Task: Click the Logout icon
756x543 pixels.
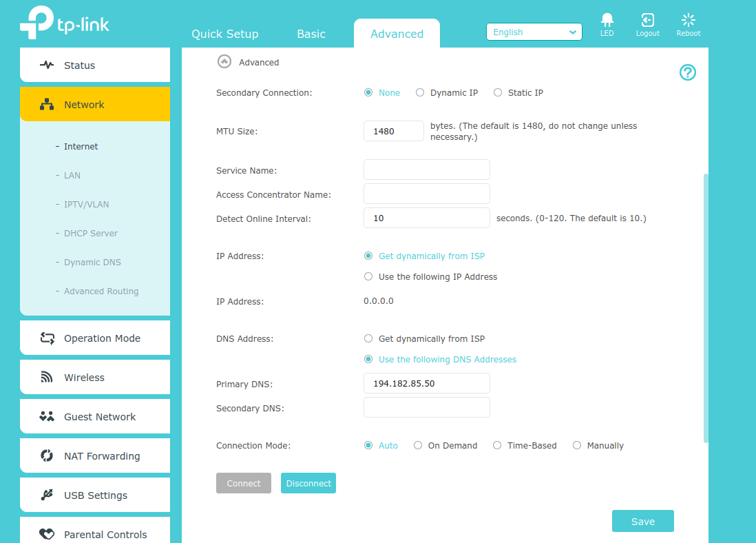Action: (647, 21)
